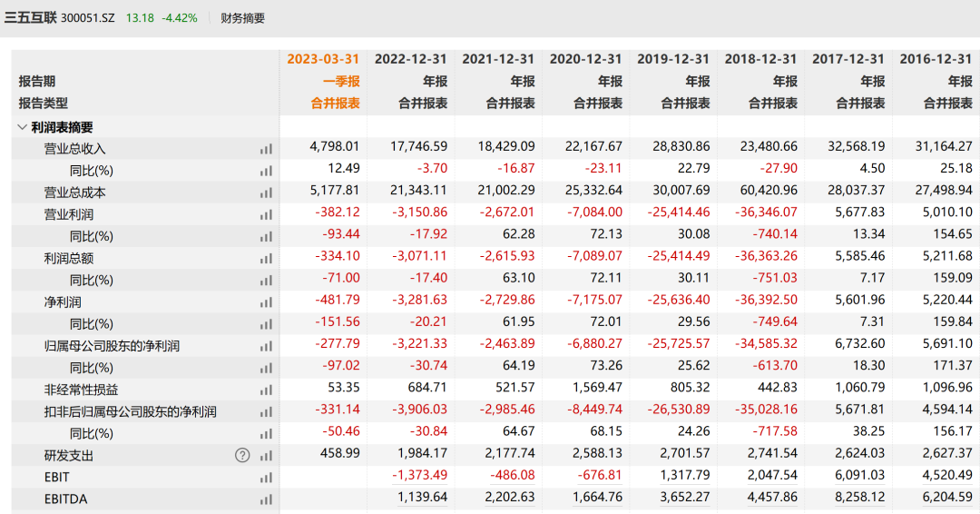Select the 财务摘要 tab

coord(242,18)
